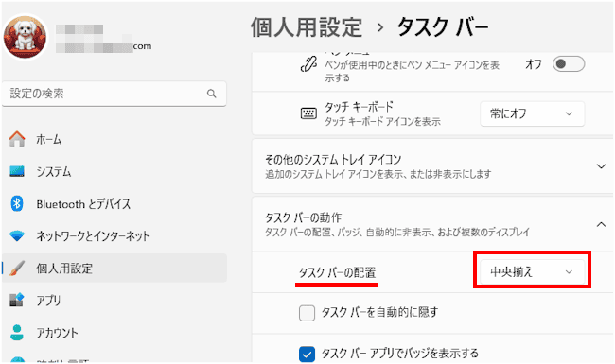Open the ホーム page
Viewport: 615px width, 364px height.
[x=114, y=140]
